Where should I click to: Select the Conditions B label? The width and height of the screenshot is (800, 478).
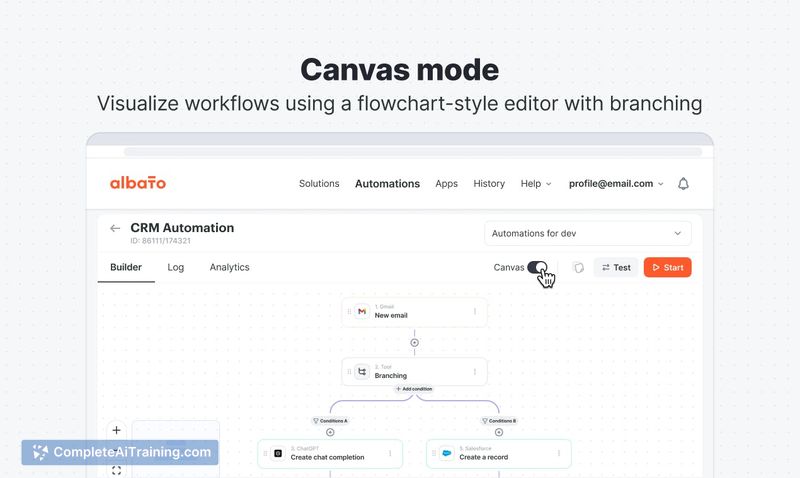coord(498,421)
